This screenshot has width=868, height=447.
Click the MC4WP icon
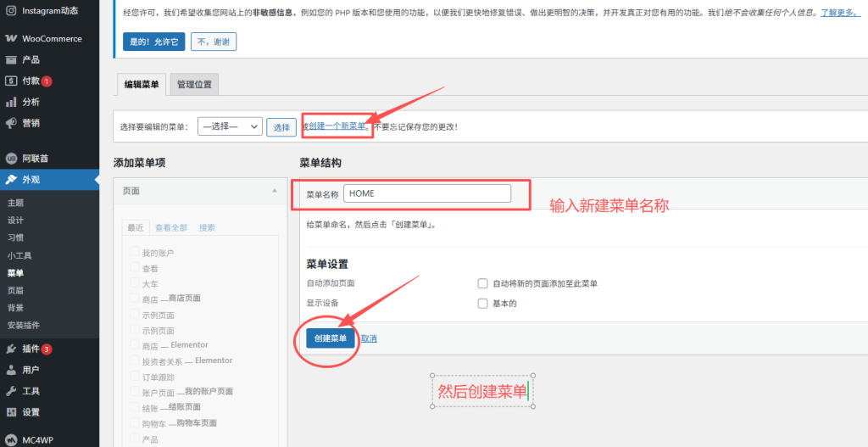[x=11, y=441]
